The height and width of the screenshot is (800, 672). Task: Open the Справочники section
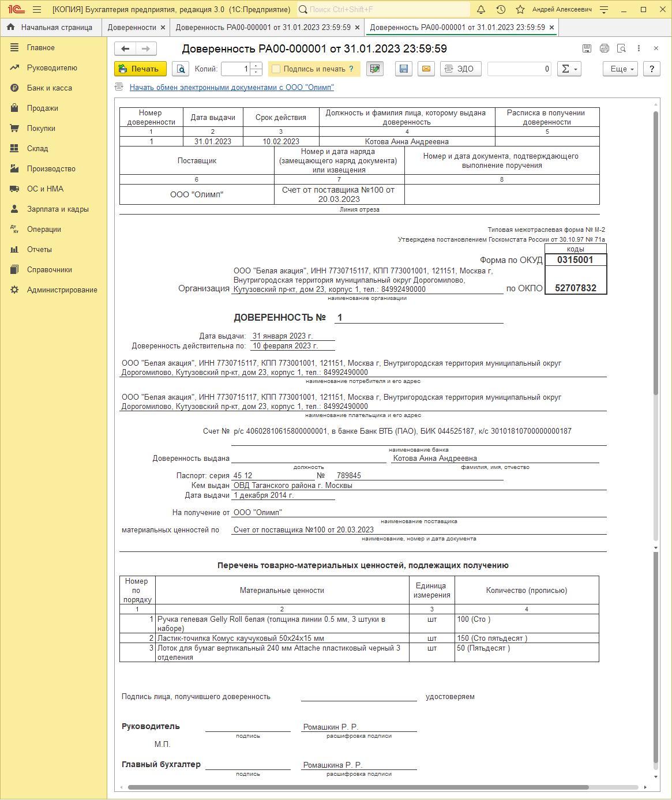(50, 270)
